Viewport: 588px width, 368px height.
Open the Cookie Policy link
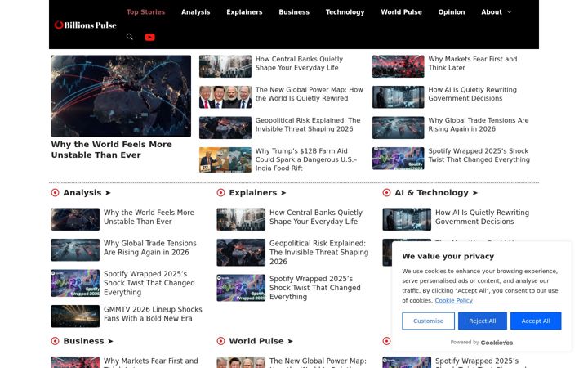[x=454, y=300]
